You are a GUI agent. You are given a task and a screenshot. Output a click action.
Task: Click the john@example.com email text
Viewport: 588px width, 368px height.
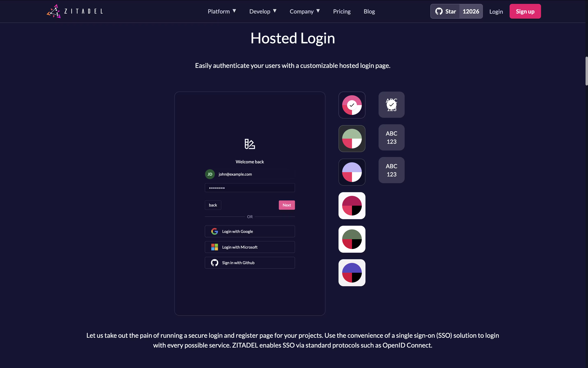click(235, 174)
